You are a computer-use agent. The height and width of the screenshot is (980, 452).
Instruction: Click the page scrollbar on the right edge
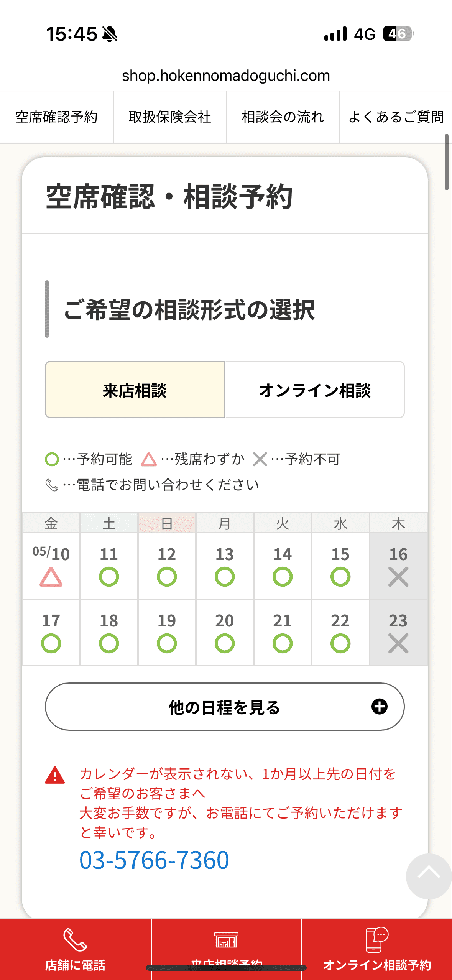point(447,162)
